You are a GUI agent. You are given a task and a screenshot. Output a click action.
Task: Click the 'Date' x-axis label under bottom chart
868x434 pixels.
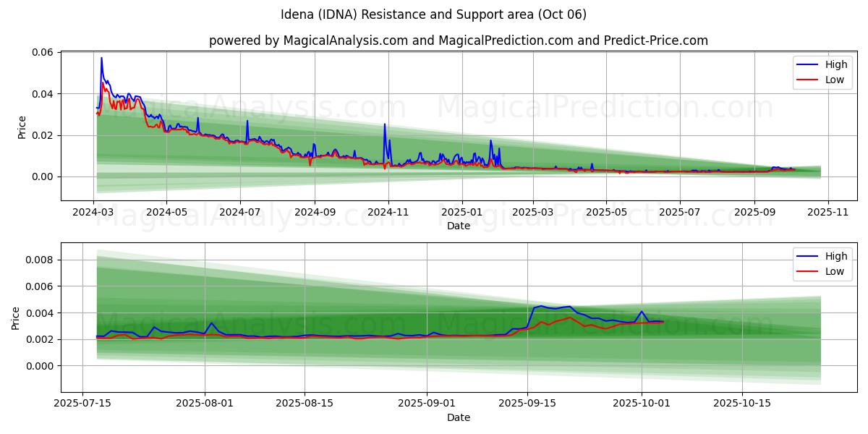(458, 417)
